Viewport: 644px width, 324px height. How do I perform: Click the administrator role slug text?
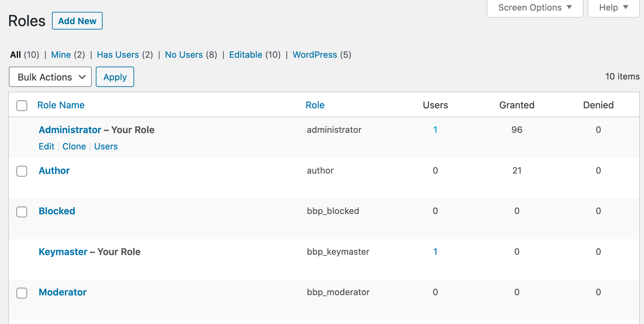[x=334, y=130]
